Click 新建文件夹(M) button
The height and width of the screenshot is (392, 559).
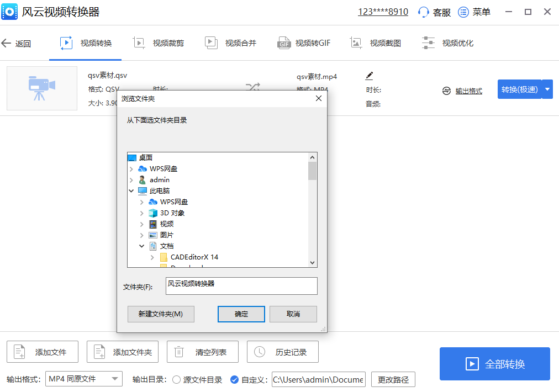click(x=161, y=314)
